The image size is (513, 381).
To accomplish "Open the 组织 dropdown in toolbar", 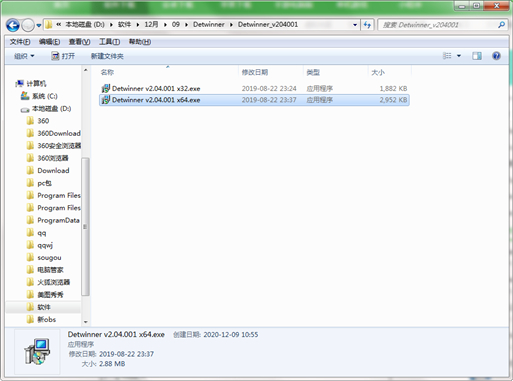I will [24, 56].
